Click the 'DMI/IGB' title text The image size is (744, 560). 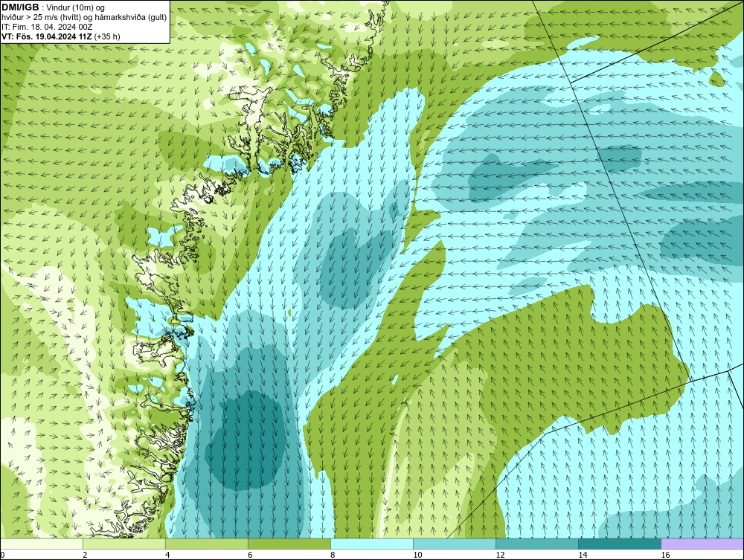click(20, 7)
